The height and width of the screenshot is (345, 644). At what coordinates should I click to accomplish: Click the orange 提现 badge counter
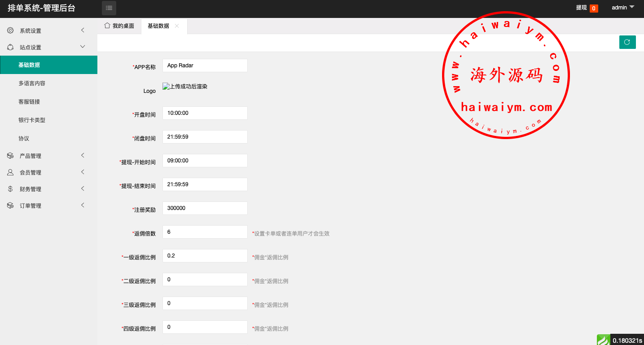593,8
